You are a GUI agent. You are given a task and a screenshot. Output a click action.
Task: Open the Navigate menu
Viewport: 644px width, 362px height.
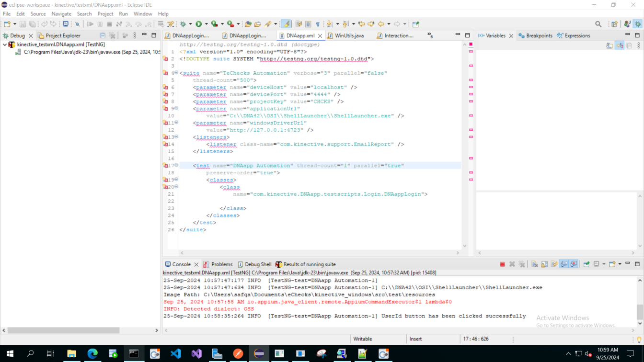pyautogui.click(x=61, y=14)
